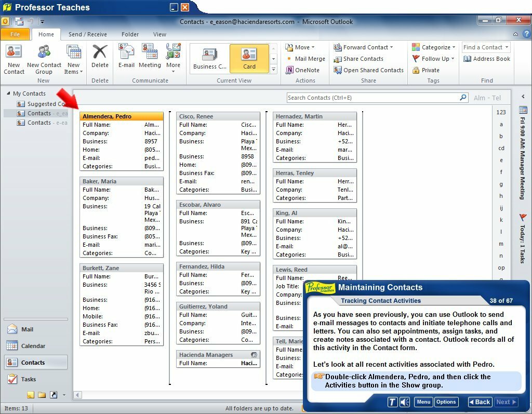Open the calendar icon in To-Do Bar

(523, 110)
